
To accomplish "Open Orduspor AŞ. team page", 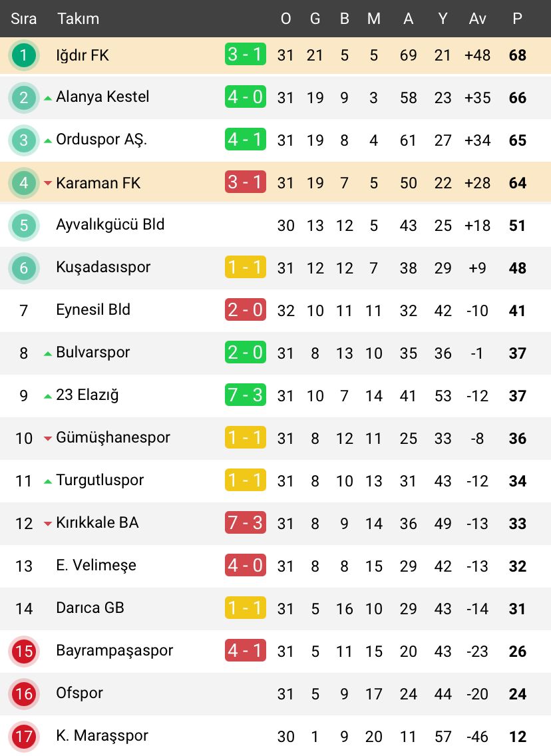I will point(102,140).
